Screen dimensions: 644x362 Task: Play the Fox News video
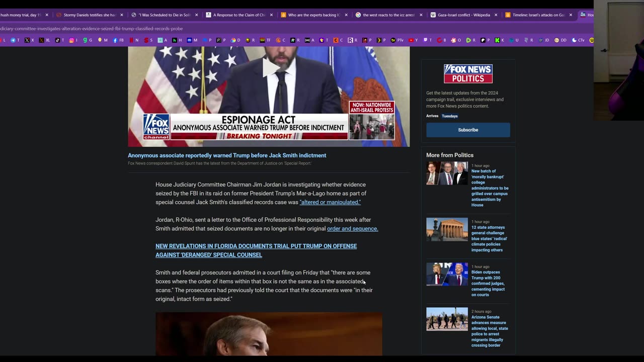point(271,67)
